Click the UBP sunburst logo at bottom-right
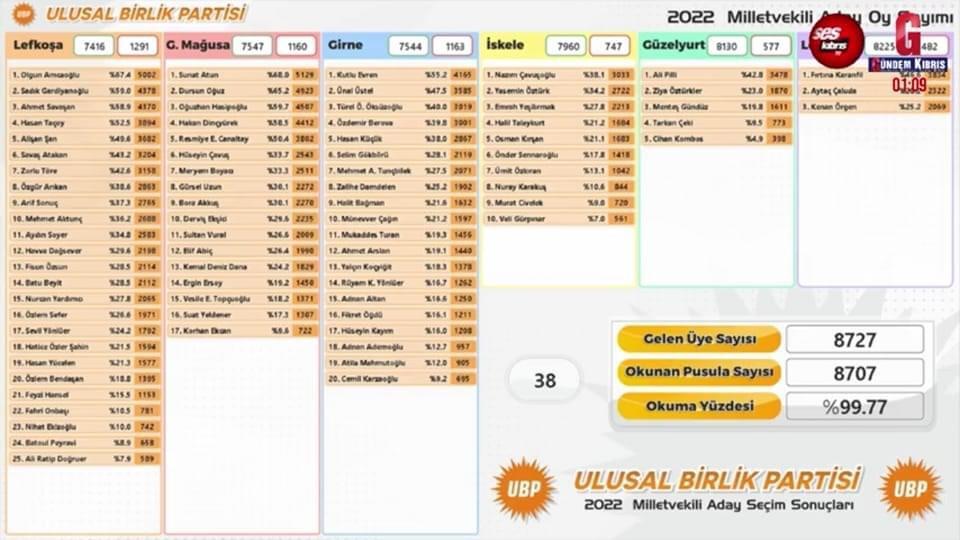Image resolution: width=960 pixels, height=540 pixels. (x=909, y=488)
